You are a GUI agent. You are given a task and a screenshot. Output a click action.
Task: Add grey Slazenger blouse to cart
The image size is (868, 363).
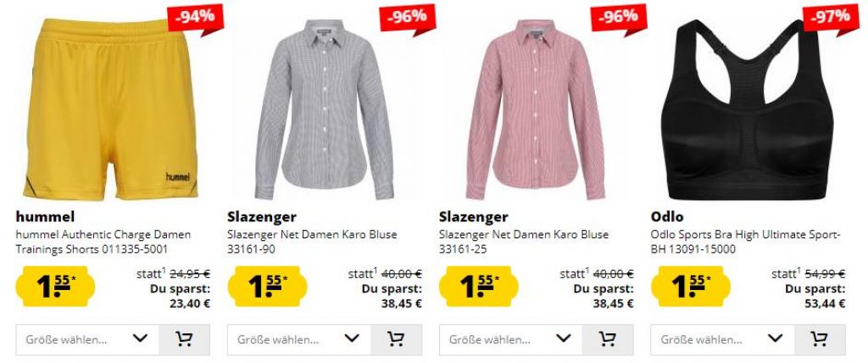(397, 339)
